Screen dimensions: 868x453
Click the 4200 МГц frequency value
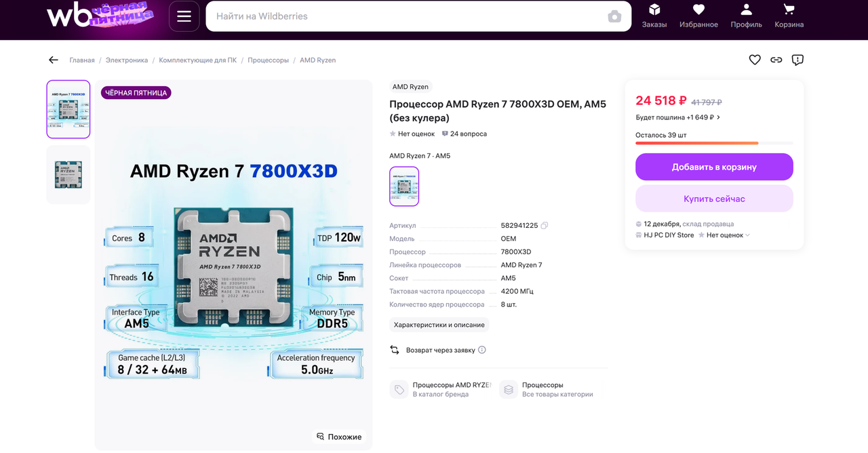tap(517, 292)
